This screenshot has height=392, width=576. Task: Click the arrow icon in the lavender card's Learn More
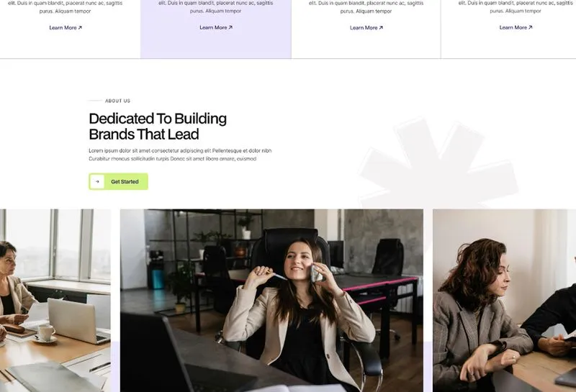coord(230,27)
